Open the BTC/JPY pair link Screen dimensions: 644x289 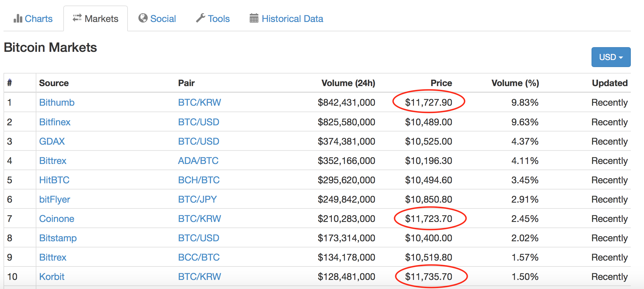(x=197, y=199)
